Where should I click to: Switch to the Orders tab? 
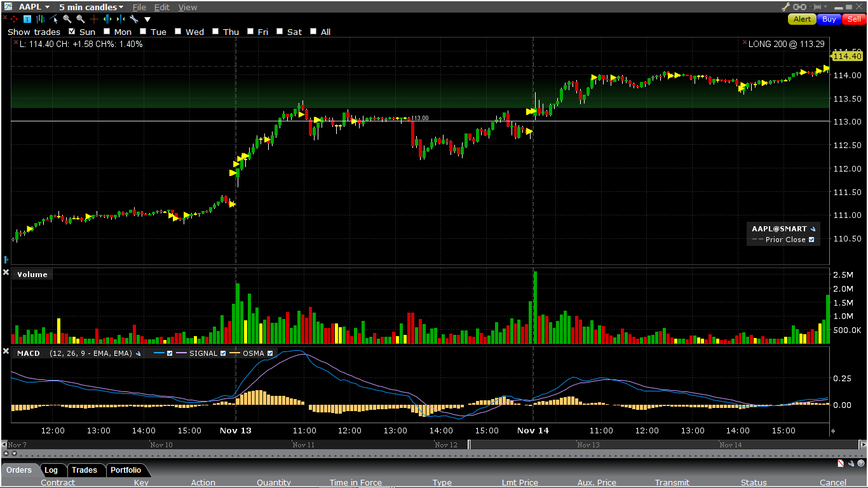click(x=20, y=470)
